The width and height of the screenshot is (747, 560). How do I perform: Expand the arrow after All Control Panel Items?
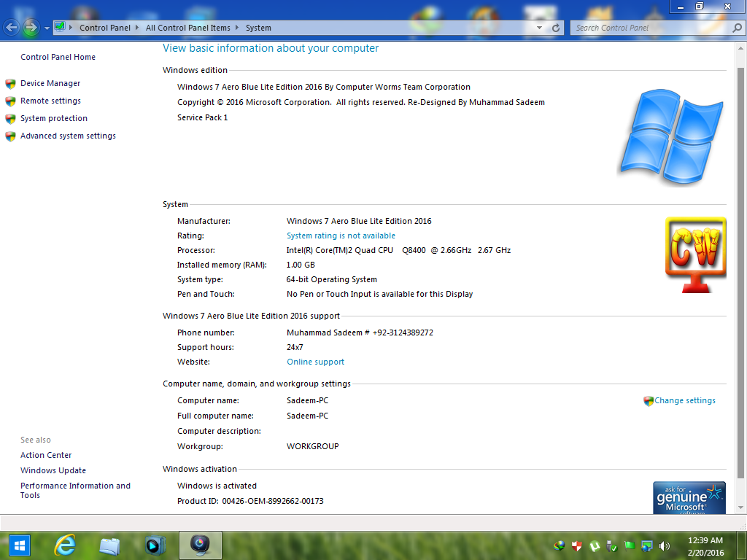(237, 28)
